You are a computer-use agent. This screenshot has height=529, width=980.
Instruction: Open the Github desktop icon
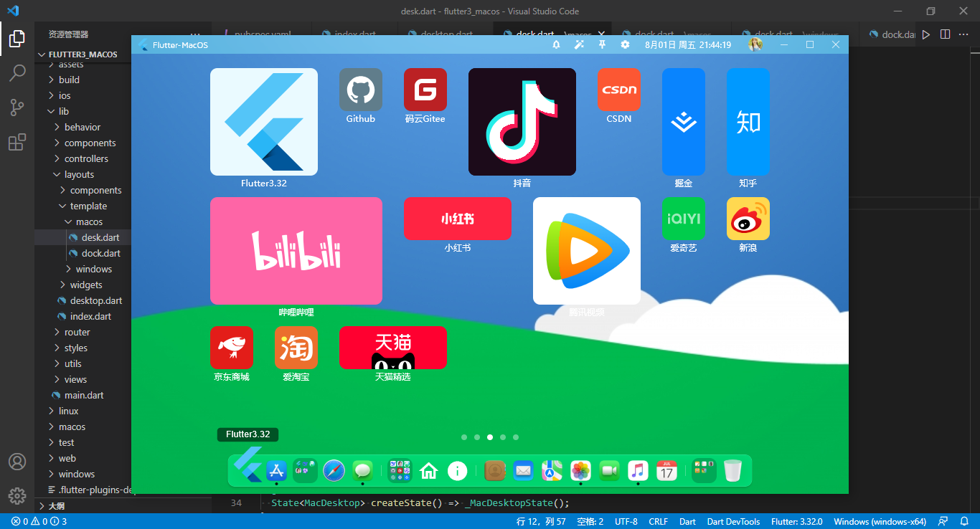point(361,90)
